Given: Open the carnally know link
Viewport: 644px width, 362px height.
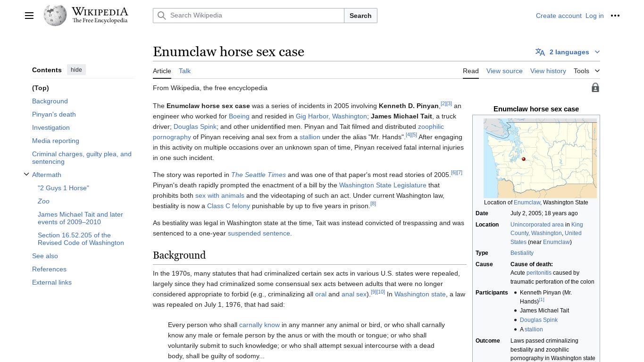Looking at the screenshot, I should coord(259,325).
